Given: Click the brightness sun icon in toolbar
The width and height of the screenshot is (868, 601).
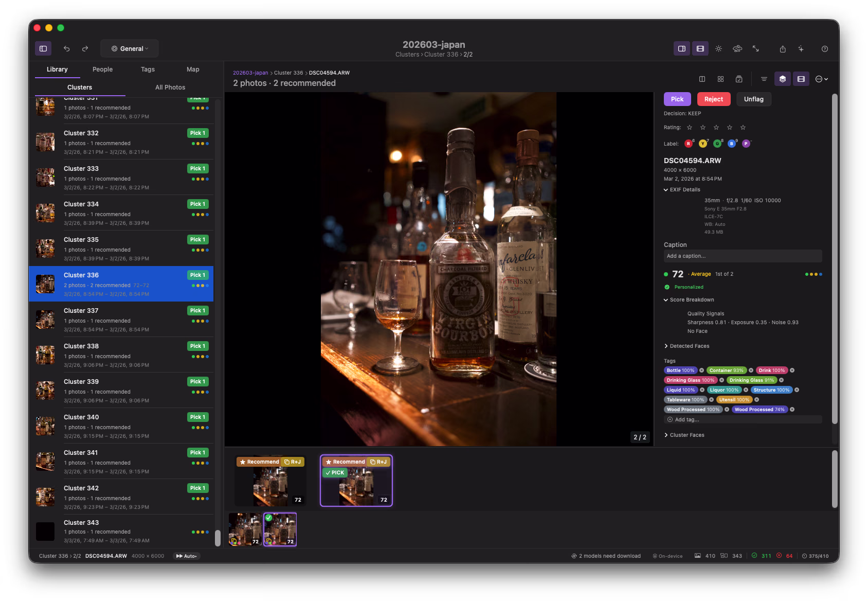Looking at the screenshot, I should click(718, 49).
